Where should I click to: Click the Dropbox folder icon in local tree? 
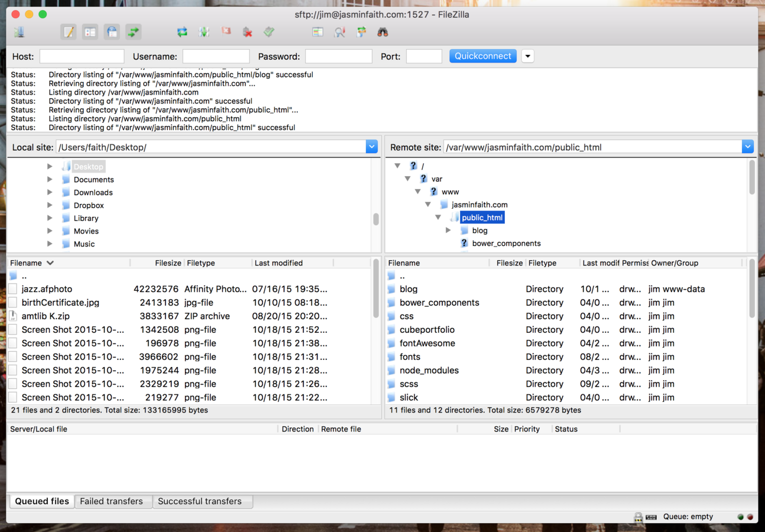[x=66, y=205]
